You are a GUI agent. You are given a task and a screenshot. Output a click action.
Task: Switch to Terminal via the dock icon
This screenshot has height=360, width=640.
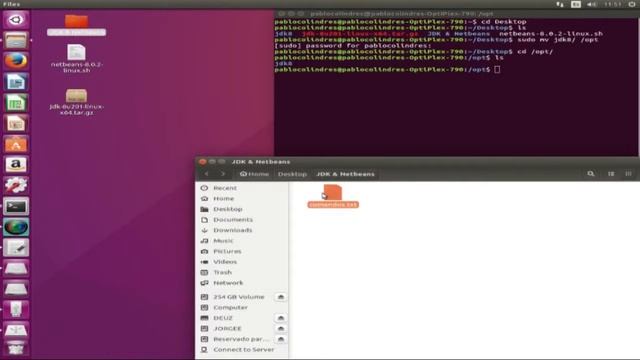coord(16,207)
